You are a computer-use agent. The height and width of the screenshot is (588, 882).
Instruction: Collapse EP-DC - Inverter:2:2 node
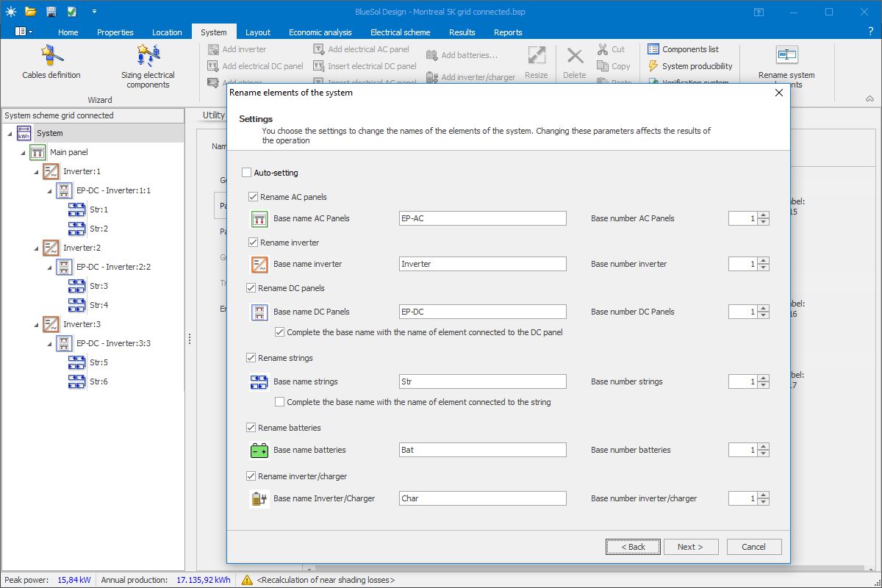click(x=50, y=267)
